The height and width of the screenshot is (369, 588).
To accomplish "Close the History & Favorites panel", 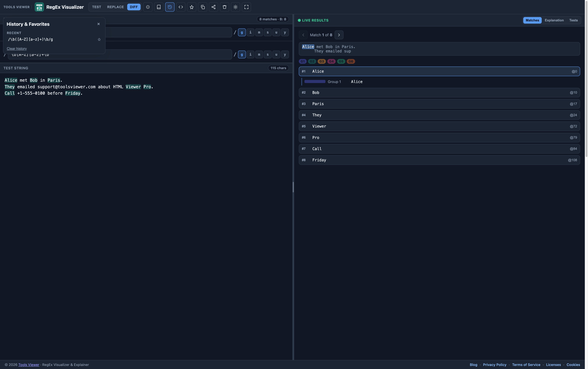I will [x=99, y=24].
